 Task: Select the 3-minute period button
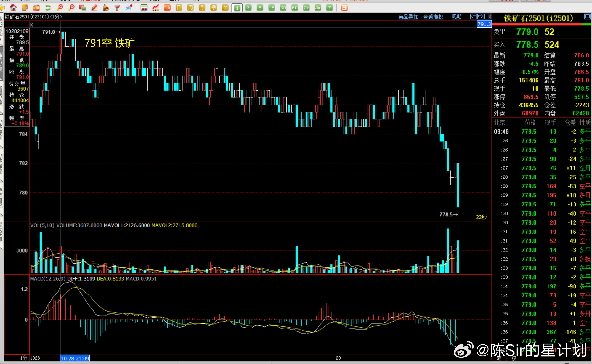point(248,8)
